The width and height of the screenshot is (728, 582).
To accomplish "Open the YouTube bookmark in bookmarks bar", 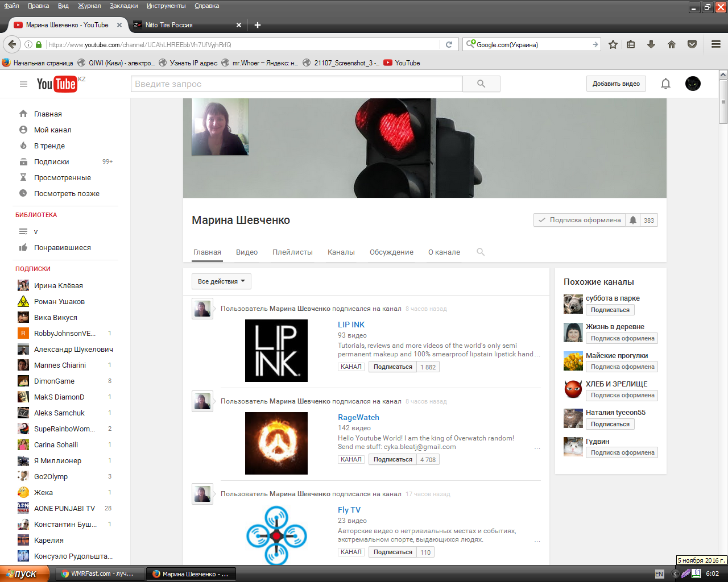I will tap(402, 63).
